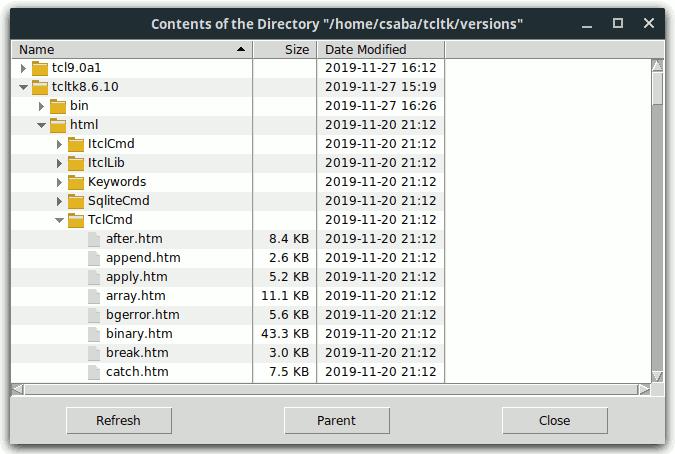Click the Close button at bottom

(x=554, y=421)
